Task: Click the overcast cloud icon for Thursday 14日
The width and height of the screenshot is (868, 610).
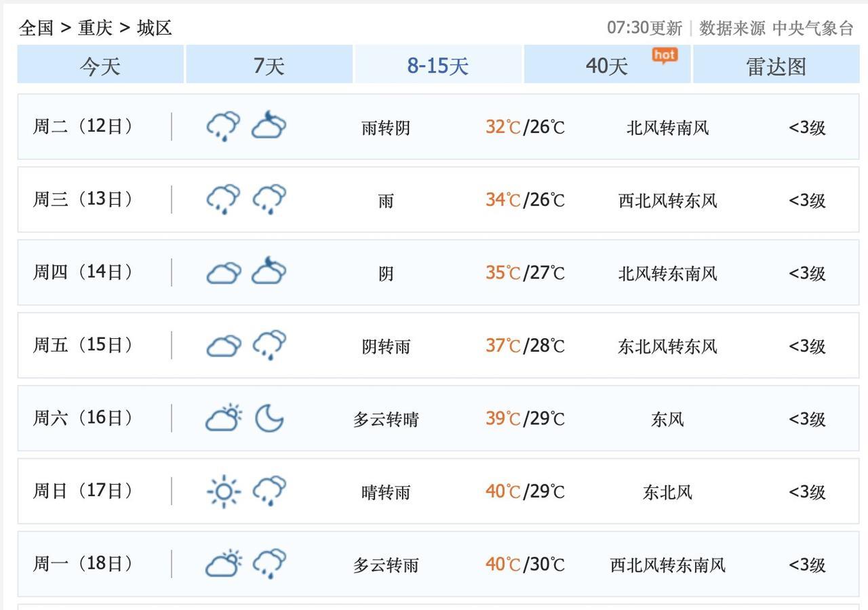Action: [x=223, y=272]
